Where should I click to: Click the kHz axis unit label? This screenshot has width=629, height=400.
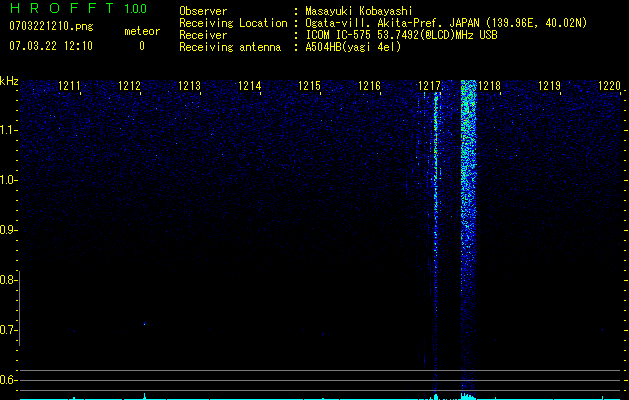pos(9,81)
